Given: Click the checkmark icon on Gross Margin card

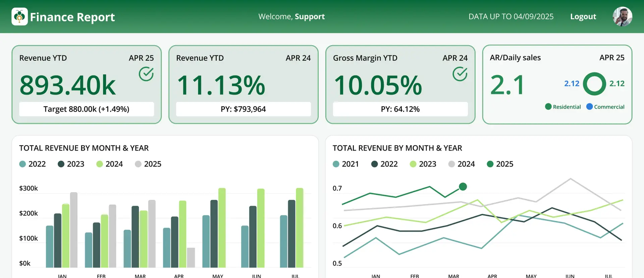Looking at the screenshot, I should (x=460, y=74).
